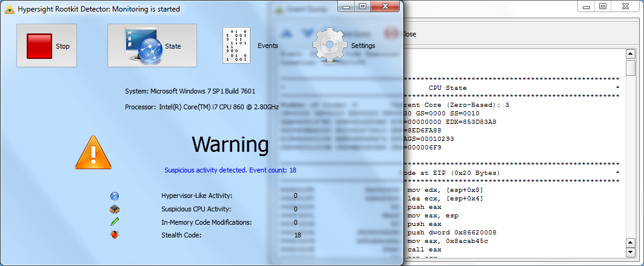This screenshot has width=644, height=266.
Task: Open the Events binary-page icon
Action: point(236,46)
